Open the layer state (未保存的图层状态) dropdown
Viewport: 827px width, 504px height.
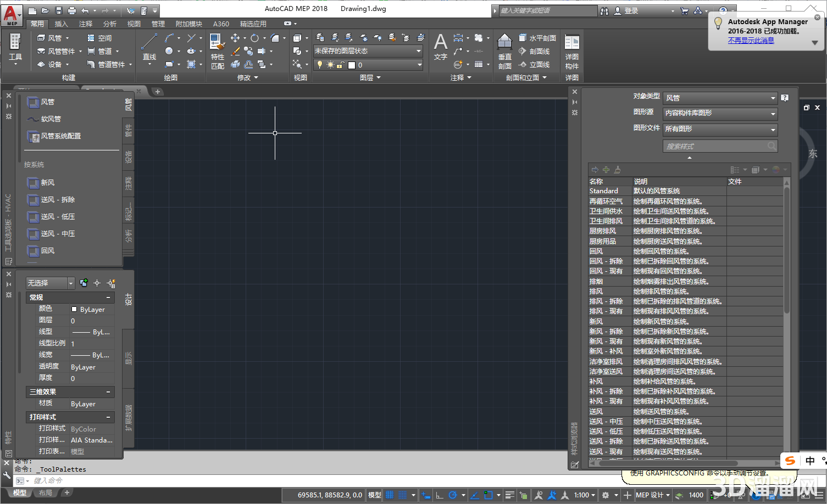click(368, 51)
